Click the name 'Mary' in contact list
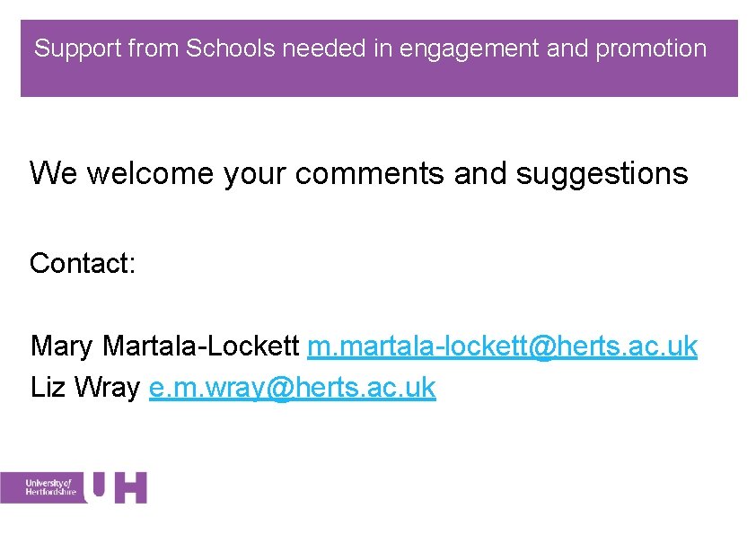Image resolution: width=756 pixels, height=535 pixels. [63, 346]
